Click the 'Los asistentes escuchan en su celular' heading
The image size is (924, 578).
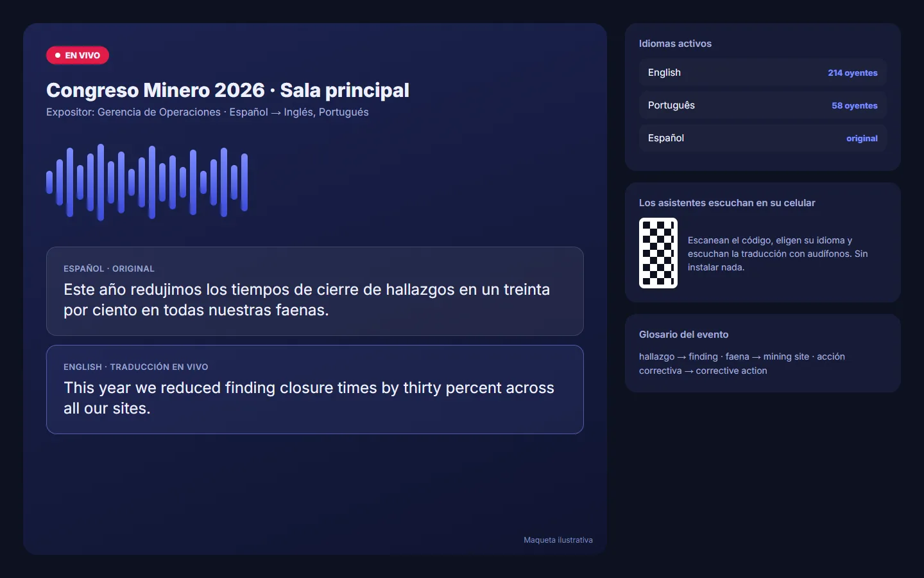[x=727, y=203]
